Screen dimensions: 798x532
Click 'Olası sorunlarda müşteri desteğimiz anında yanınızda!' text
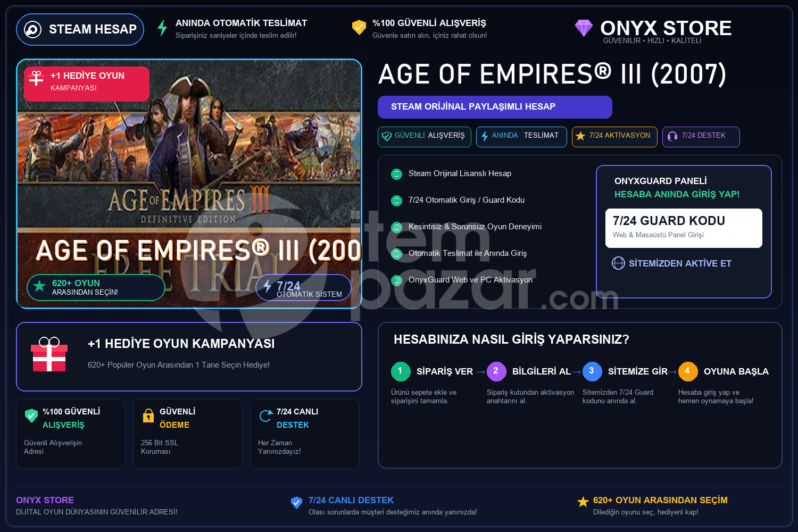pyautogui.click(x=393, y=512)
